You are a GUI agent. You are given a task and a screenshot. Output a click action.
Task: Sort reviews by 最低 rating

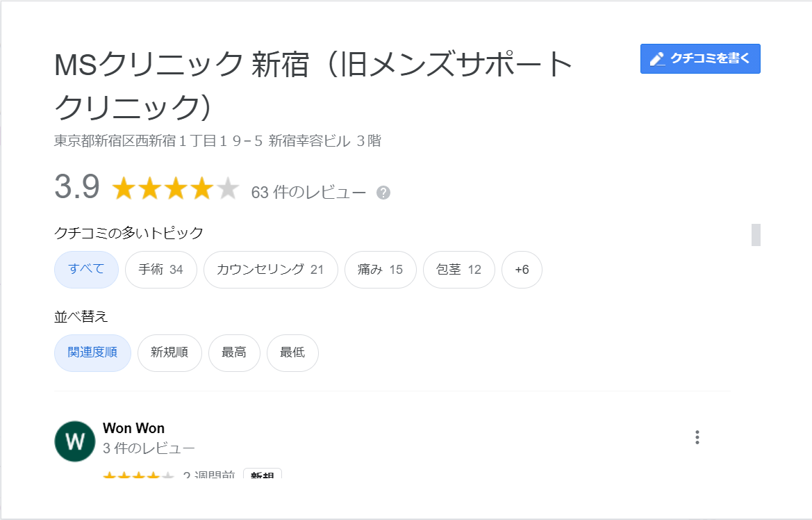coord(292,353)
